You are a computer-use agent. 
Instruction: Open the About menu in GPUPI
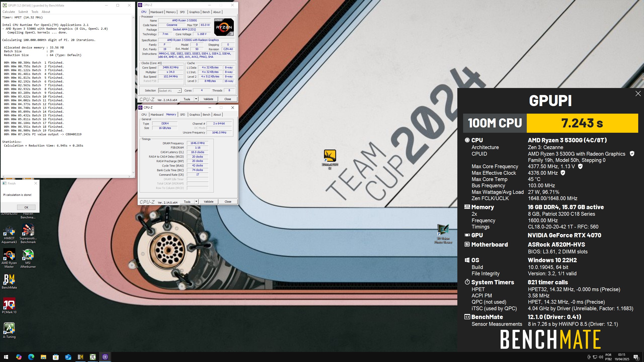(x=46, y=12)
